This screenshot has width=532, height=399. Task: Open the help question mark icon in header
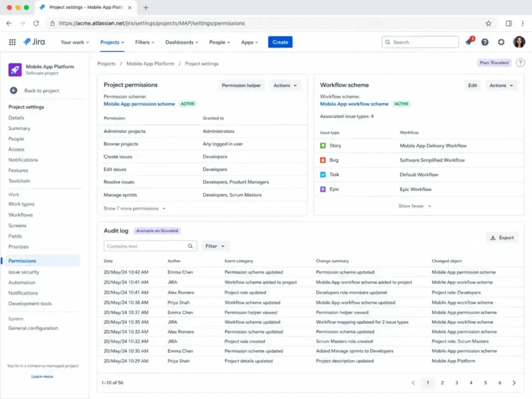(485, 42)
